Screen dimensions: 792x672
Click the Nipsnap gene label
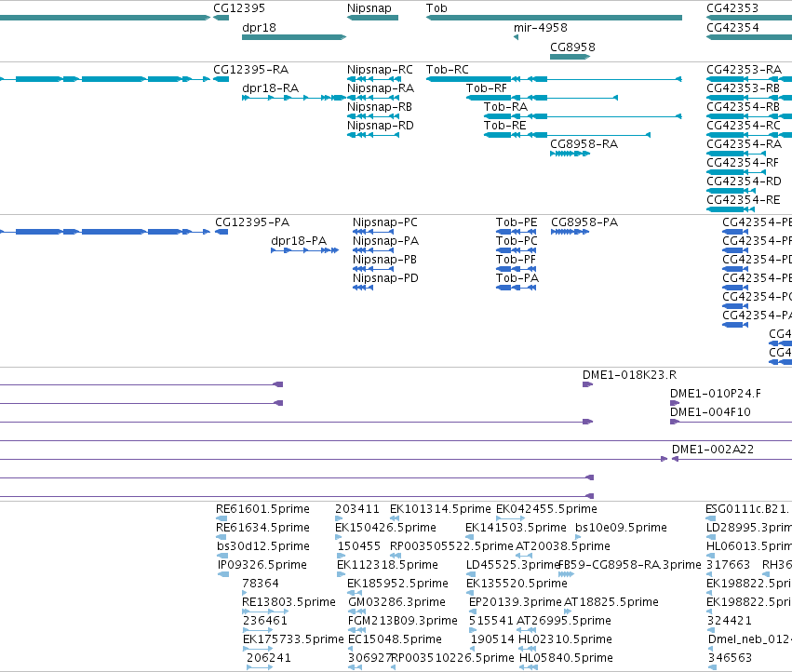[369, 8]
